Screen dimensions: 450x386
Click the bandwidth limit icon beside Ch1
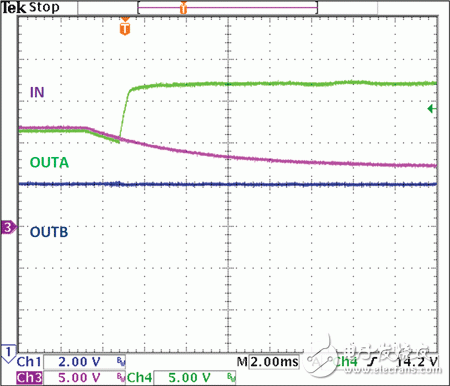[121, 361]
